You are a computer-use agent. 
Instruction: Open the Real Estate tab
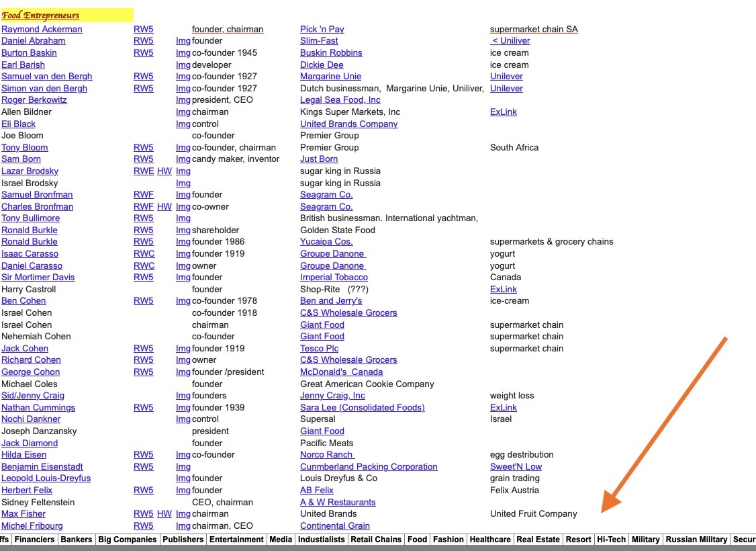click(538, 540)
